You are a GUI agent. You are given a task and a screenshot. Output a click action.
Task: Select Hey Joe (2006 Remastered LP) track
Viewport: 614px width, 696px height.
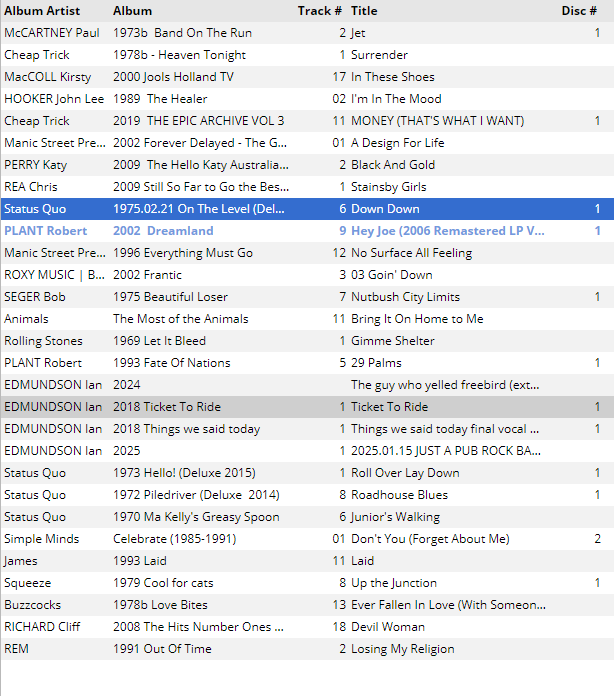pyautogui.click(x=448, y=231)
